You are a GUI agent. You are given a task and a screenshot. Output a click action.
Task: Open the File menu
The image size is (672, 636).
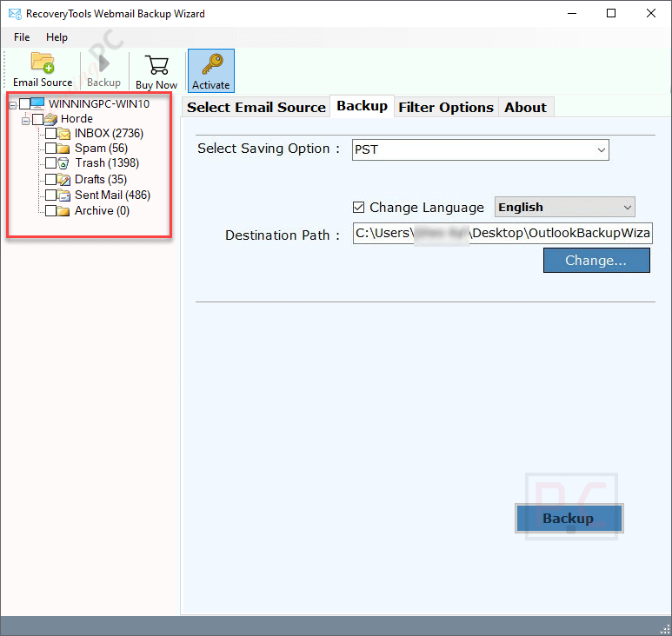pos(22,37)
